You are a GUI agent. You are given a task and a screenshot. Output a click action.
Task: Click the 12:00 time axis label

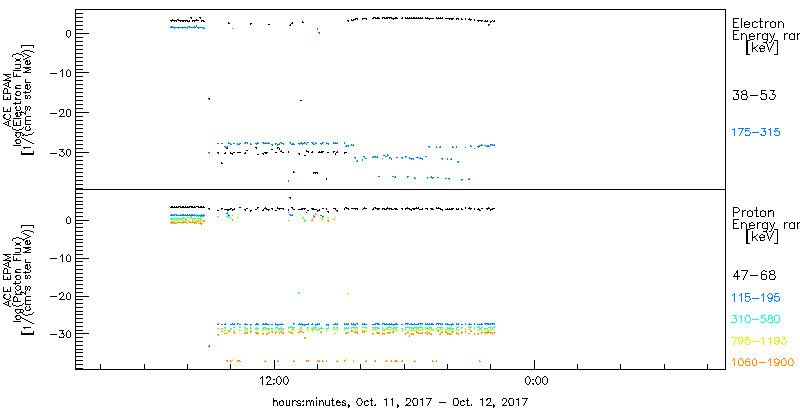[275, 381]
